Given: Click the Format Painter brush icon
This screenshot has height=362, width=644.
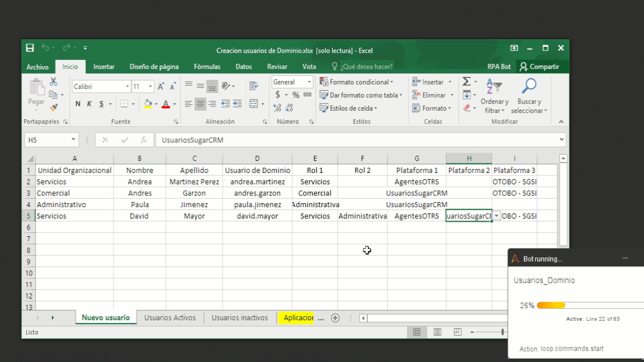Looking at the screenshot, I should (53, 107).
